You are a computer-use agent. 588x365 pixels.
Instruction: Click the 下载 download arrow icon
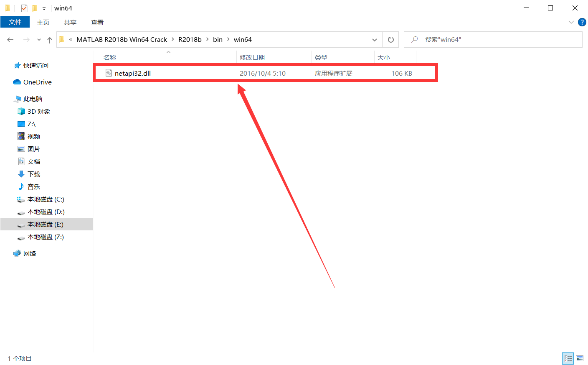coord(21,174)
